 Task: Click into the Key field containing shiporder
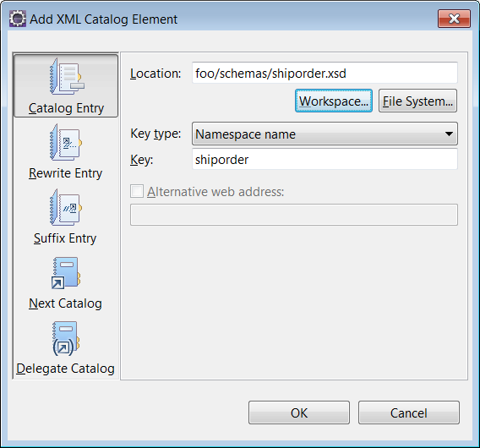click(325, 159)
